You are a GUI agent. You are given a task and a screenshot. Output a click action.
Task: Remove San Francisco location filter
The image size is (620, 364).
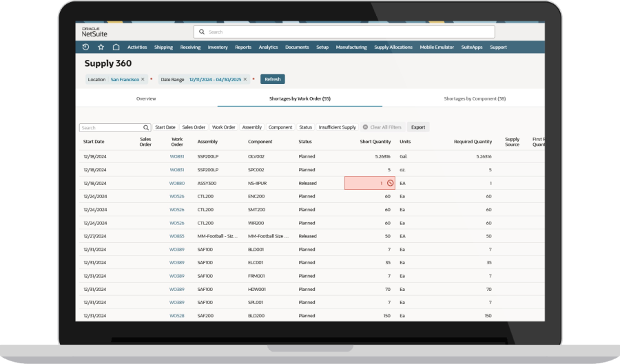143,79
